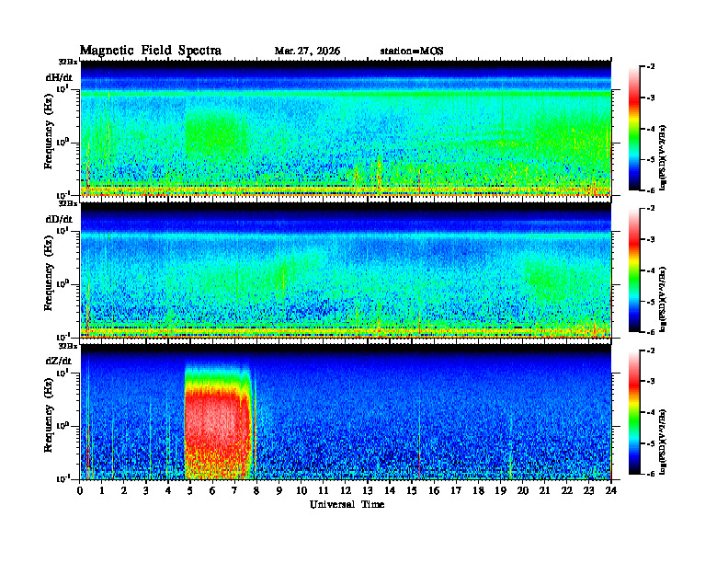Click the hour 21 tick label
The image size is (728, 563).
pos(544,491)
